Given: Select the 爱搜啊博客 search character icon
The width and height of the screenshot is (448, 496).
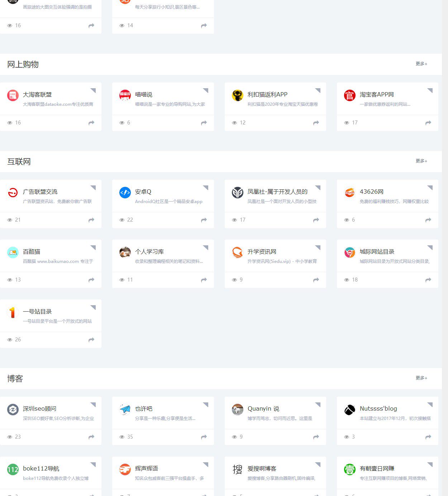Looking at the screenshot, I should (237, 469).
